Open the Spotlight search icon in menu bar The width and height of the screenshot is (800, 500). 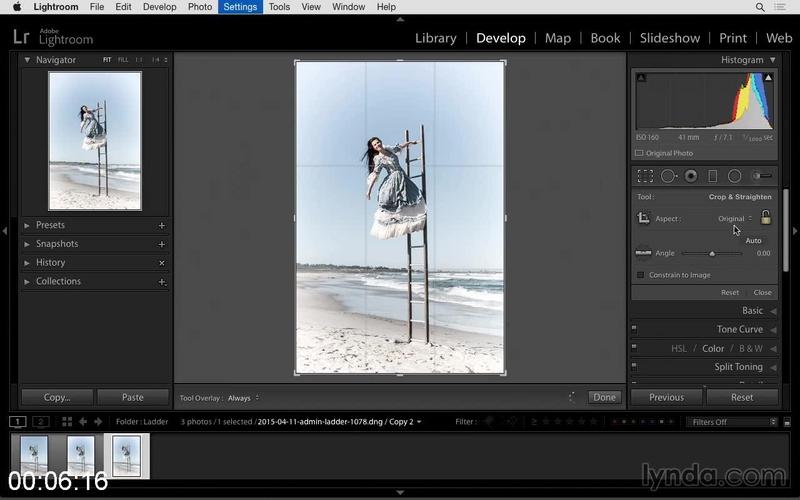click(760, 7)
